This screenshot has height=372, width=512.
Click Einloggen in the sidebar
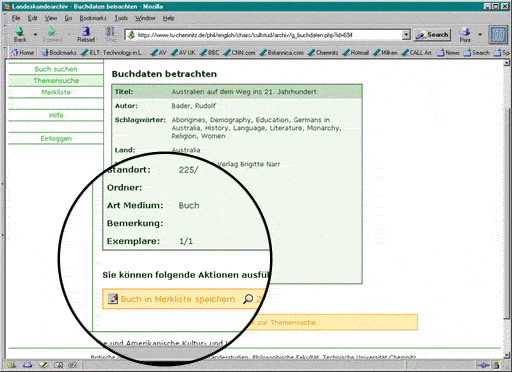(56, 138)
